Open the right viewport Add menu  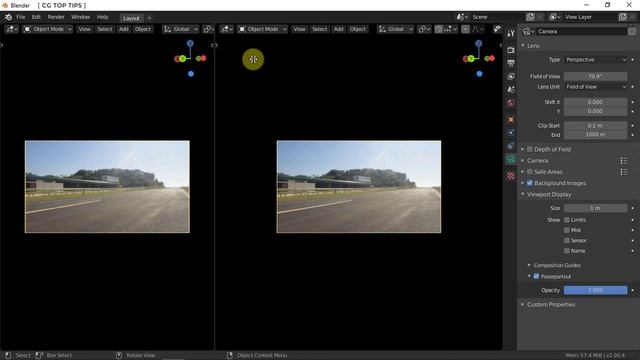click(338, 29)
